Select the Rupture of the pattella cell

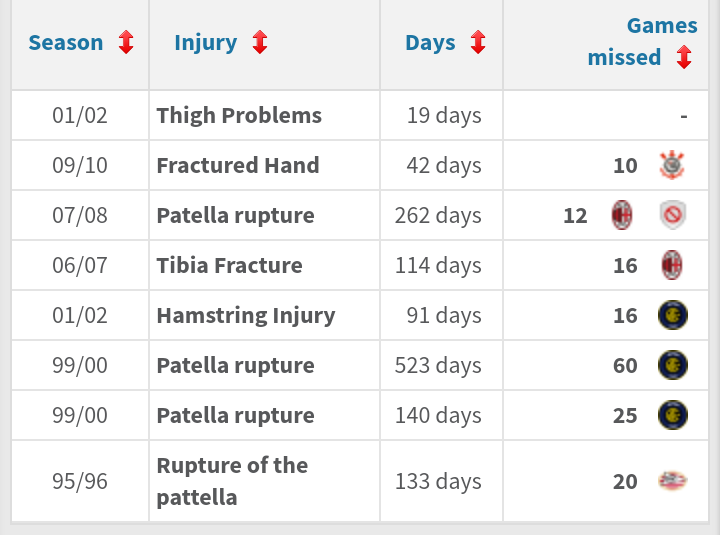(x=232, y=481)
